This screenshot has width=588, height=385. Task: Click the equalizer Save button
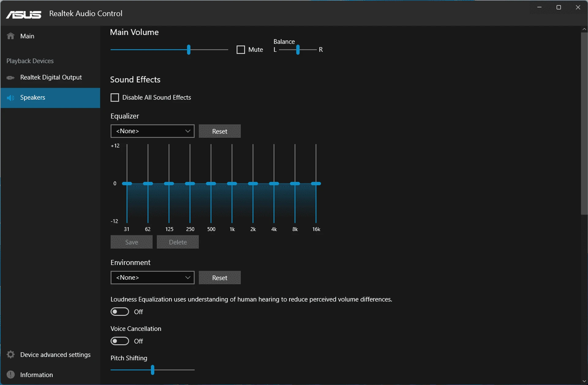point(131,242)
